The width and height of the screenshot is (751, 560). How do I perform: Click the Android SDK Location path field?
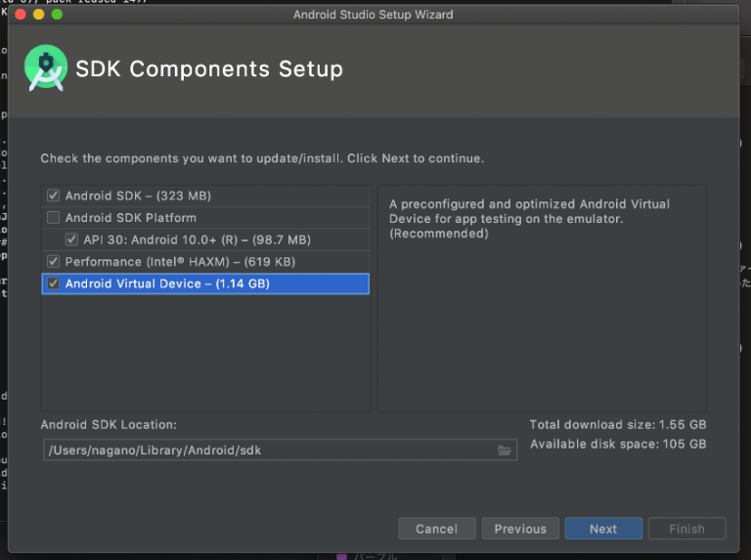tap(264, 451)
